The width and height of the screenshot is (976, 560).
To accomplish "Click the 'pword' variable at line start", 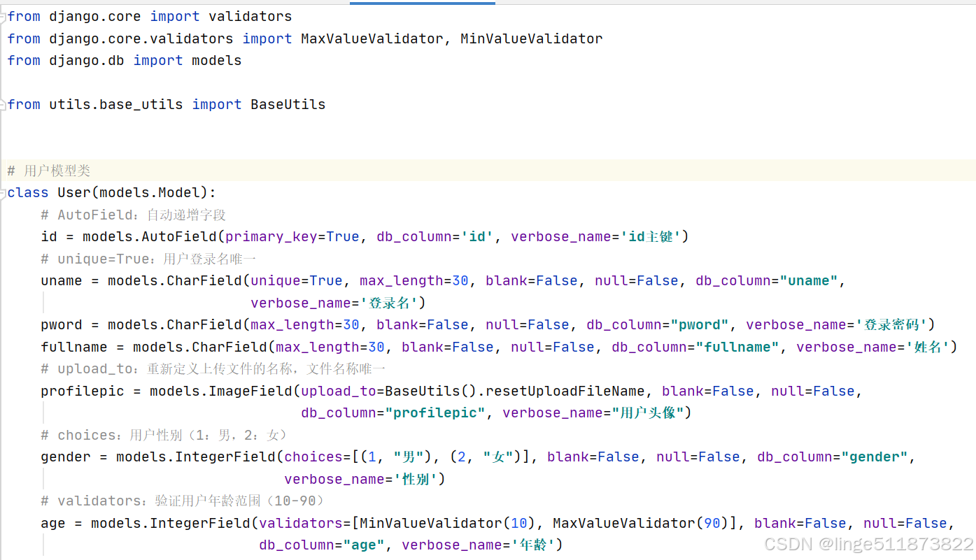I will (x=62, y=324).
